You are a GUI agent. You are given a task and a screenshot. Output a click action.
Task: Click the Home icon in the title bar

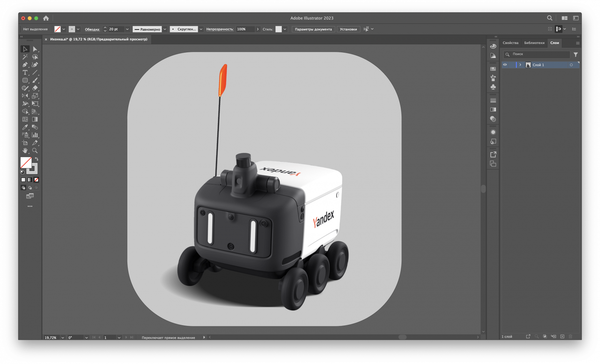point(46,18)
